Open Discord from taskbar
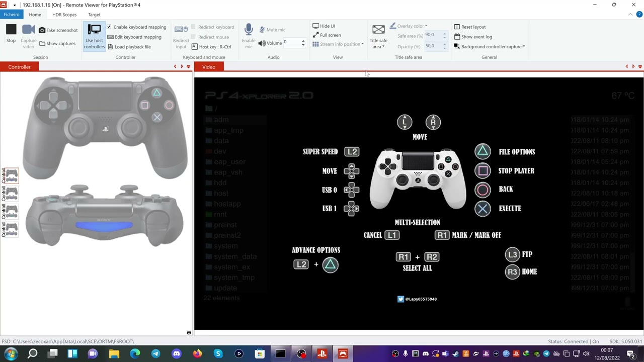 pos(176,354)
